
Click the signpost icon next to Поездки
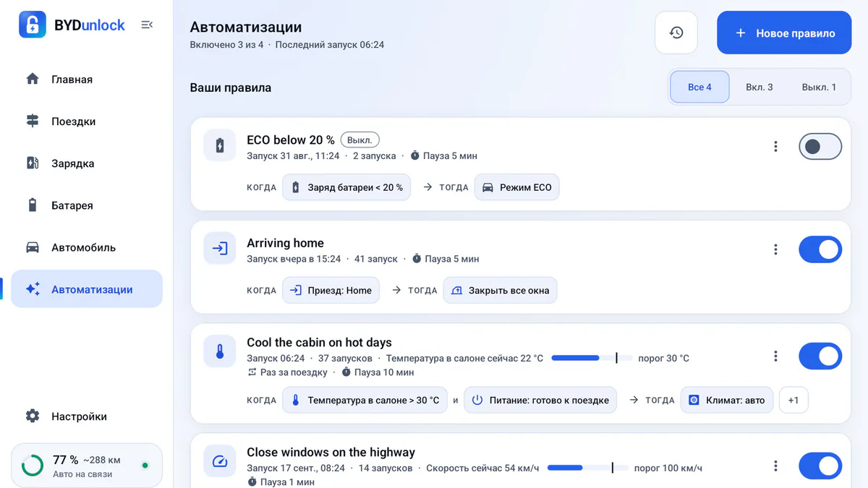(33, 121)
